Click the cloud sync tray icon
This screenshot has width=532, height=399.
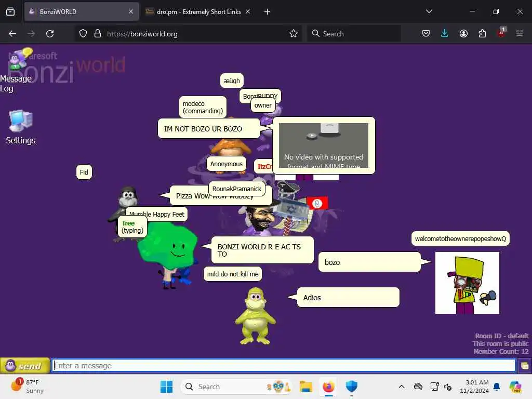tap(418, 387)
